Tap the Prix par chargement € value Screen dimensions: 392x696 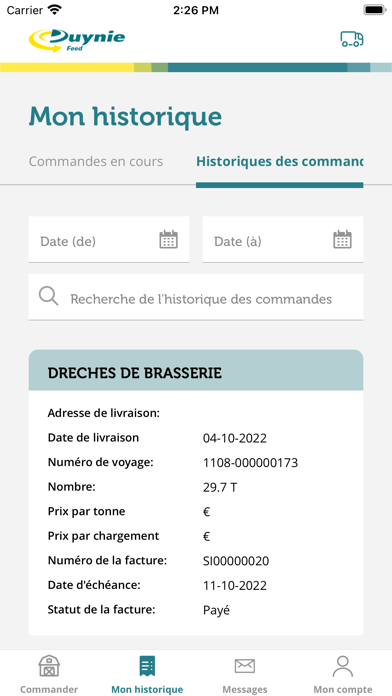[206, 537]
